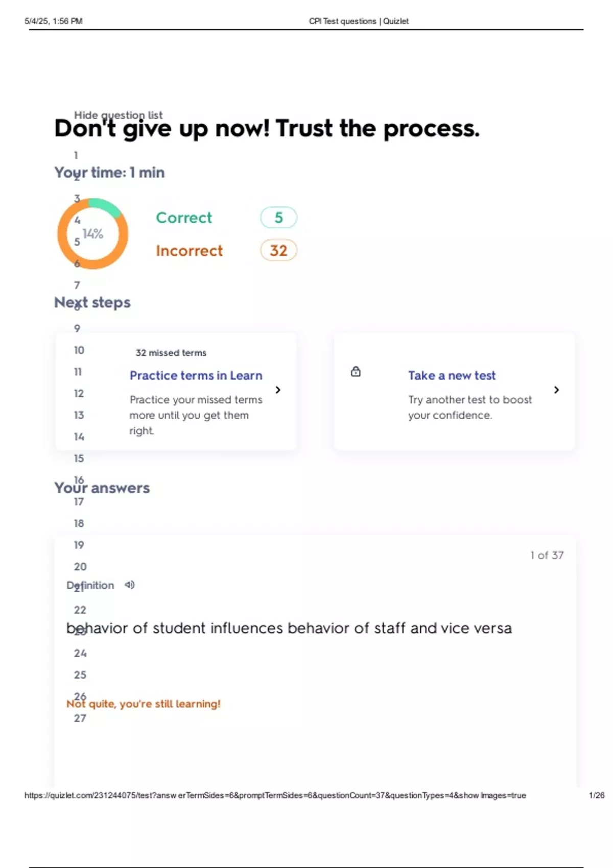Jump to question 18

pyautogui.click(x=79, y=523)
